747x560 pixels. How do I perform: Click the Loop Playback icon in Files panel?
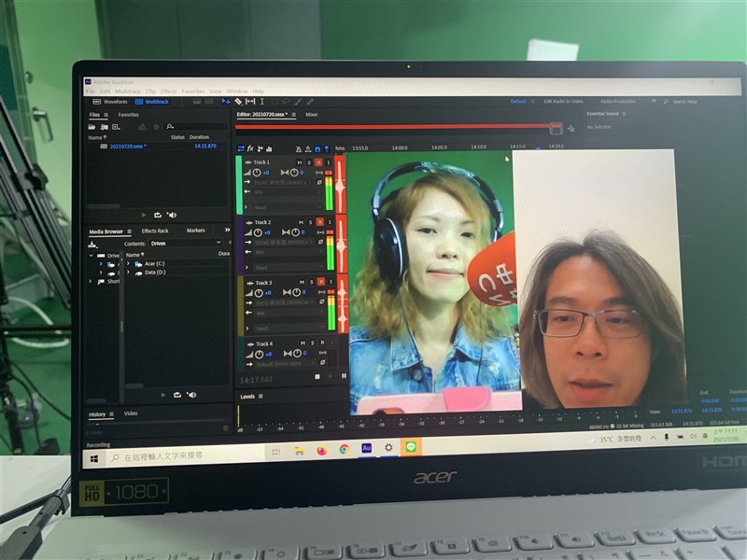click(158, 216)
